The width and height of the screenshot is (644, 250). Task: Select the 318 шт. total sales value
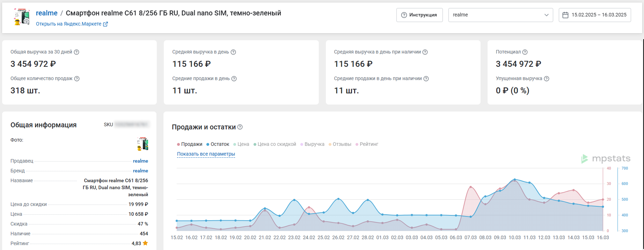[x=25, y=91]
